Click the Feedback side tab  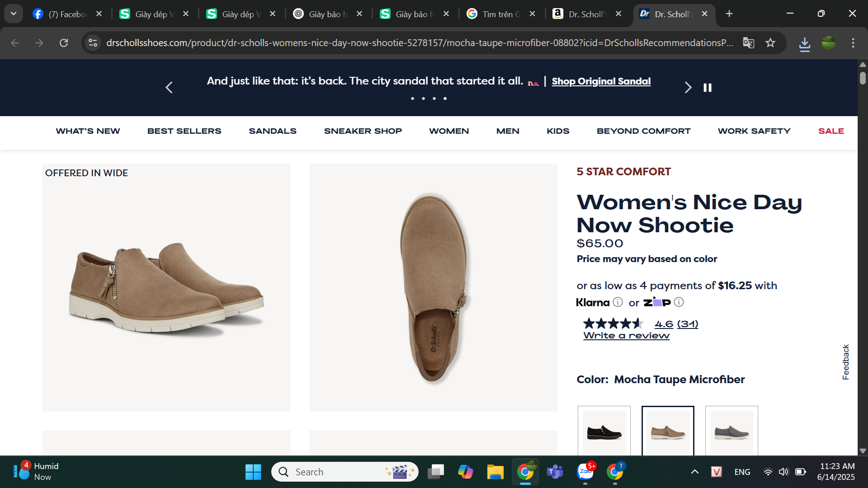(x=846, y=362)
